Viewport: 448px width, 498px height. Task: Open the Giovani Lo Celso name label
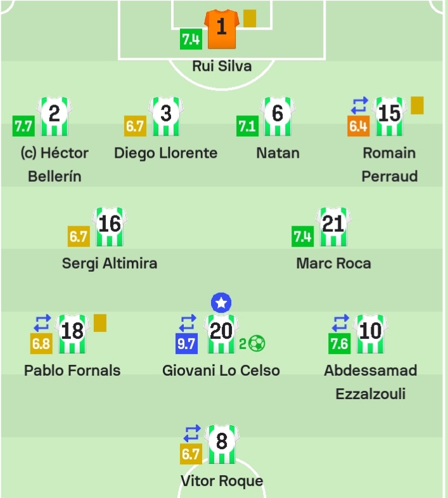click(x=221, y=371)
